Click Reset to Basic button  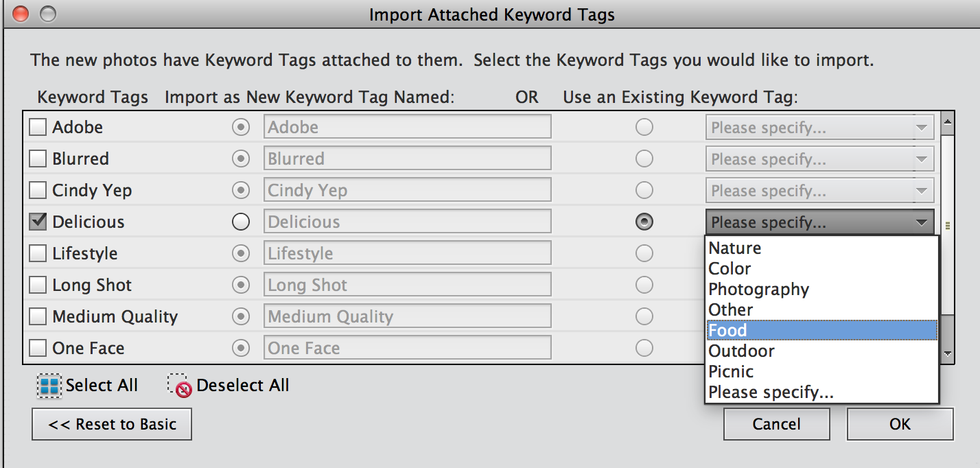click(x=112, y=424)
